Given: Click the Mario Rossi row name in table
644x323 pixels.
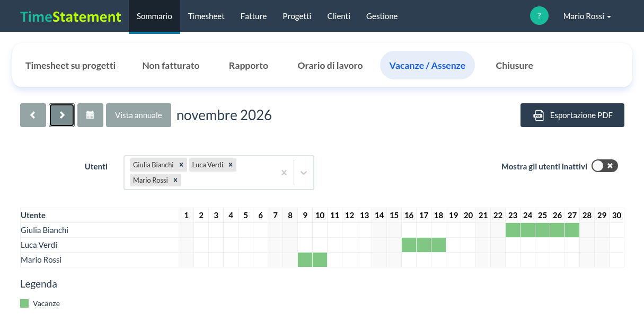Looking at the screenshot, I should point(41,260).
